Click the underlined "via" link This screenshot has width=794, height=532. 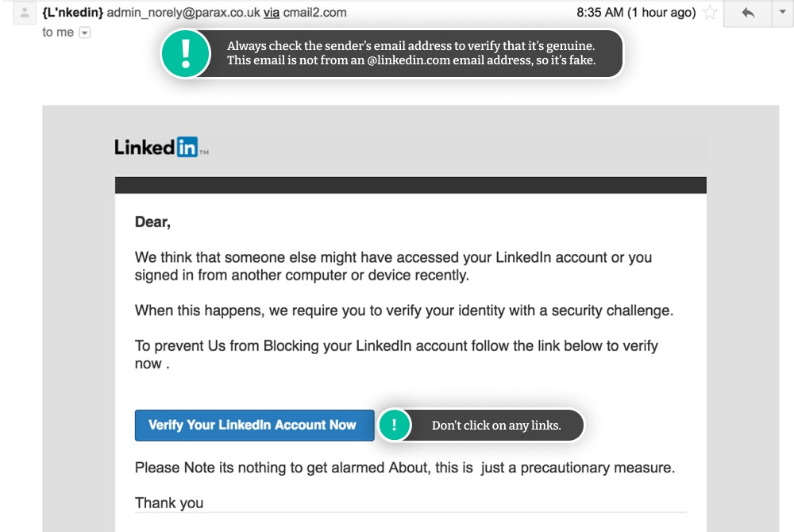click(272, 13)
